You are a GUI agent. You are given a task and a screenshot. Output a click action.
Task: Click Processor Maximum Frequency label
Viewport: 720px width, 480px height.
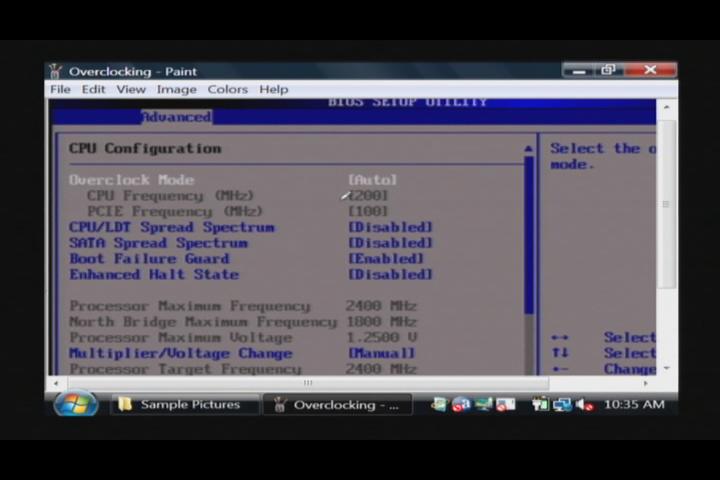tap(190, 306)
